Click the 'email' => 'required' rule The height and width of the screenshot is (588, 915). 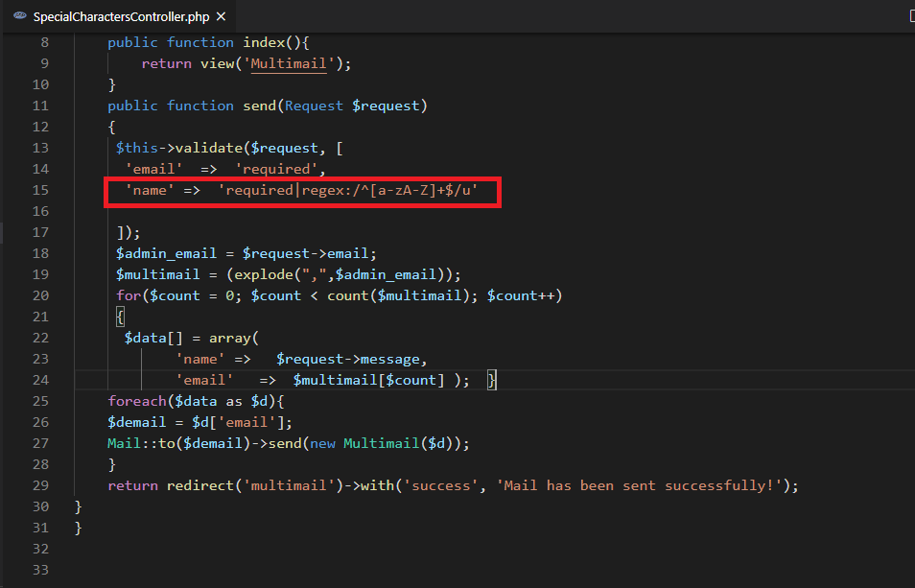tap(225, 169)
